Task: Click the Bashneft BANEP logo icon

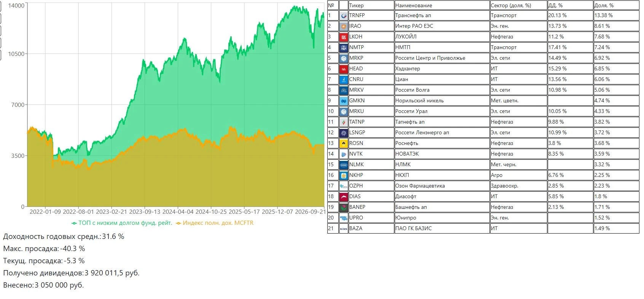Action: 344,207
